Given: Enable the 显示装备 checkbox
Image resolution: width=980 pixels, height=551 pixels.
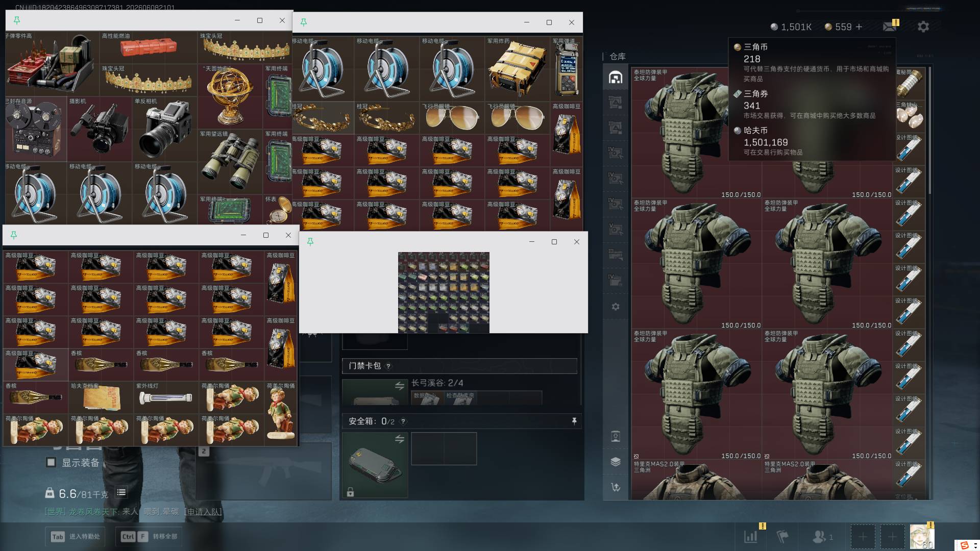Looking at the screenshot, I should 51,462.
